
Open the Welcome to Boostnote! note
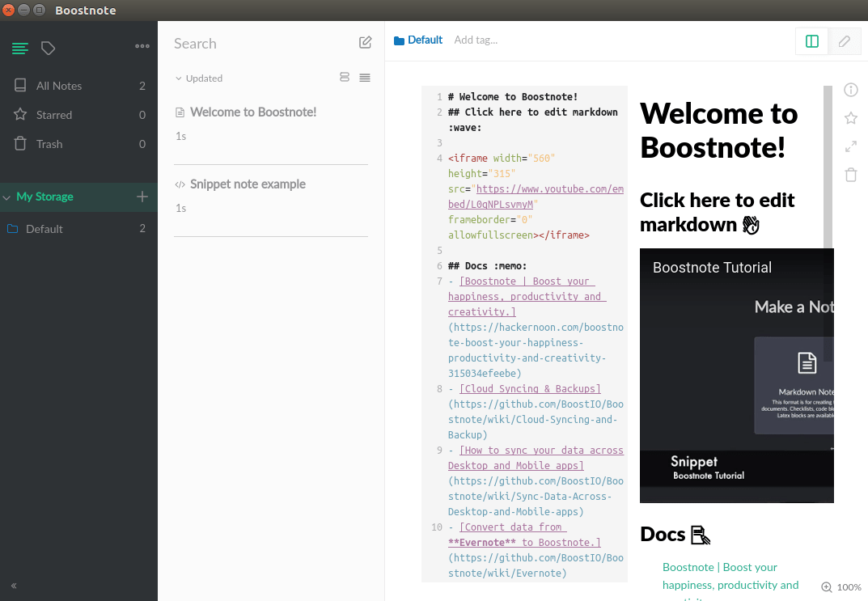(x=271, y=129)
